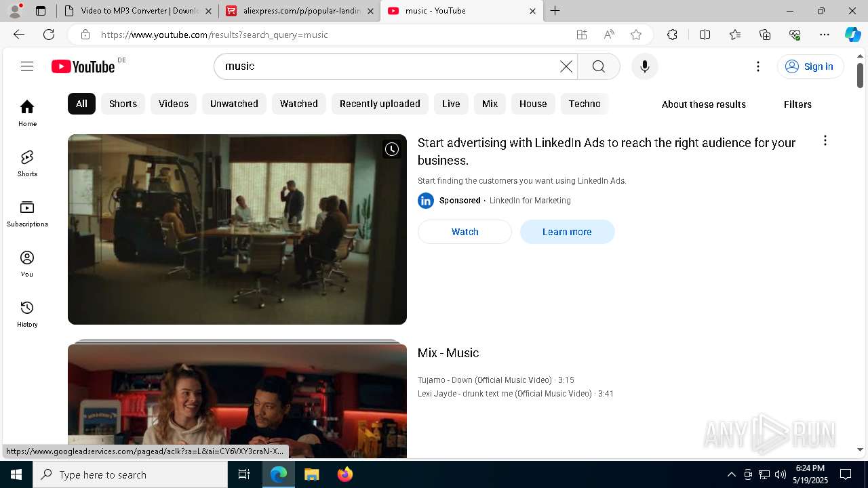Screen dimensions: 868x488
Task: View site information lock icon
Action: (x=85, y=35)
